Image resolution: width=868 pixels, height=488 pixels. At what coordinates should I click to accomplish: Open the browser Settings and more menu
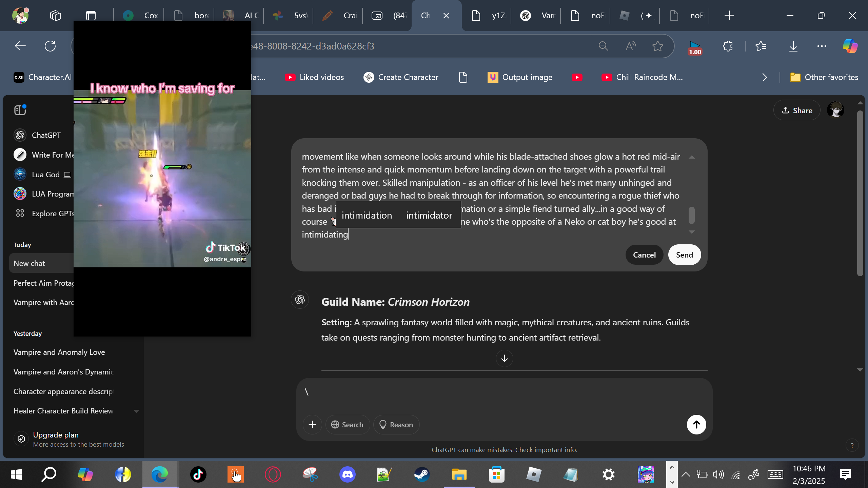click(822, 46)
